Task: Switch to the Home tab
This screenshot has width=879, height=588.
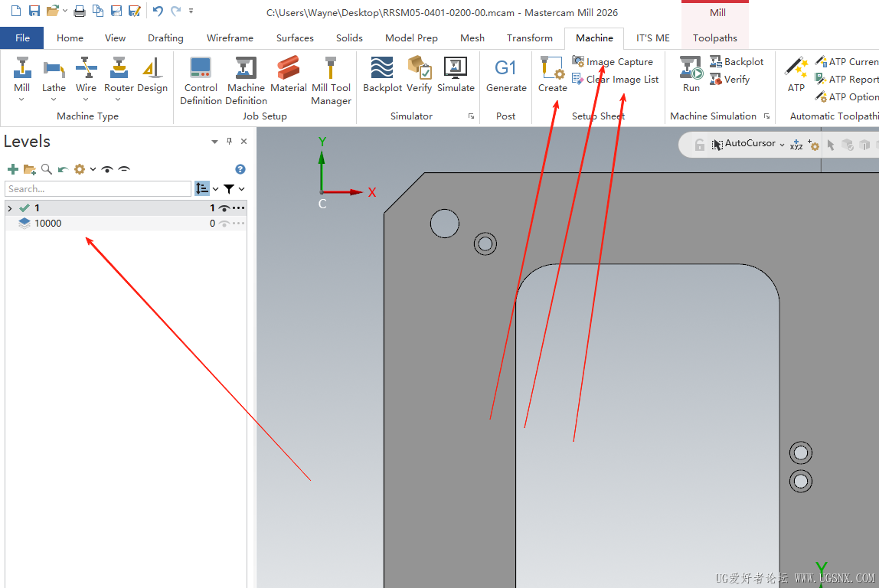Action: 70,38
